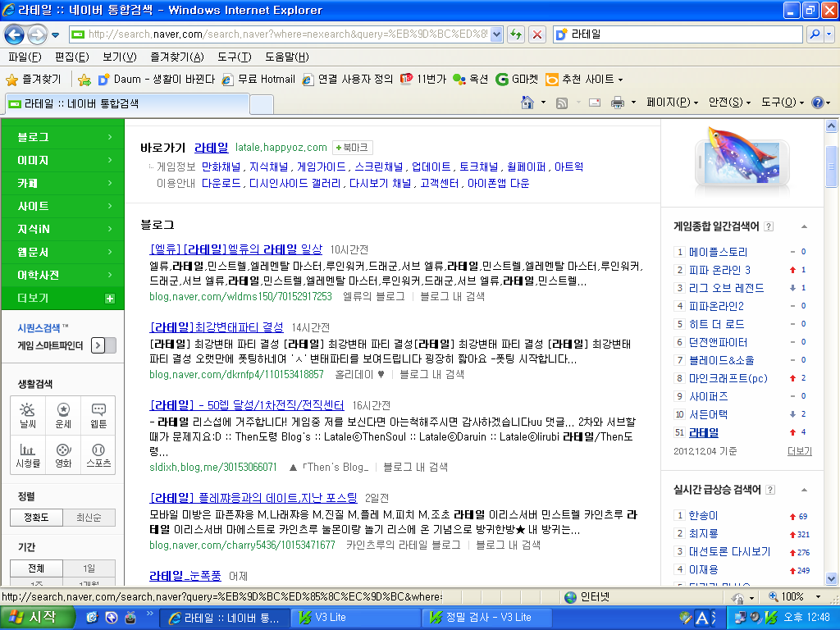Open the 편집(E) menu
840x630 pixels.
72,57
